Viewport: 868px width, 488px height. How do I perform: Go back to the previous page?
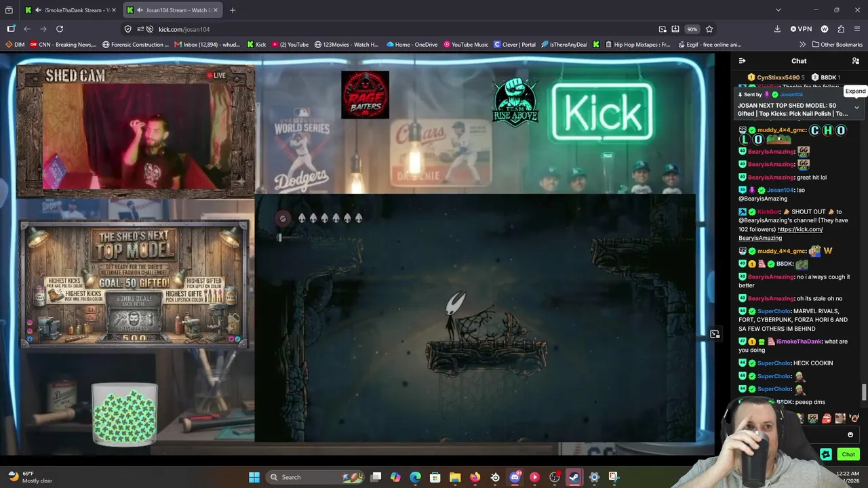click(x=27, y=29)
